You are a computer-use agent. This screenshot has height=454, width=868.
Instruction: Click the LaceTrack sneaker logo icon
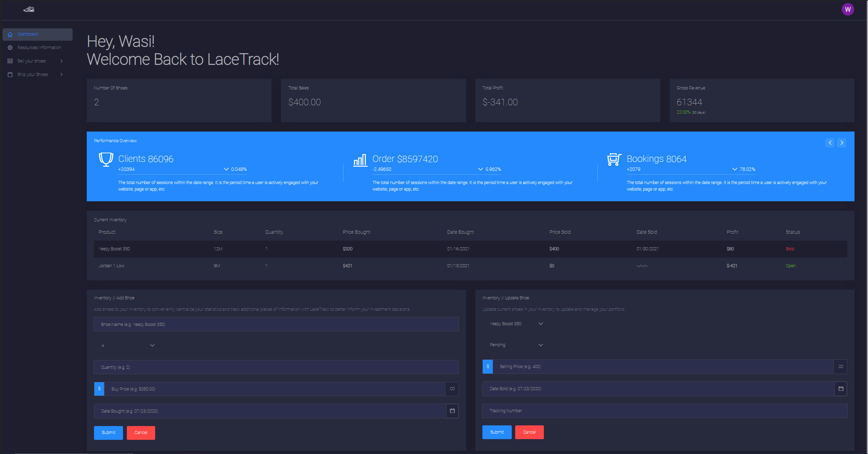pyautogui.click(x=29, y=9)
